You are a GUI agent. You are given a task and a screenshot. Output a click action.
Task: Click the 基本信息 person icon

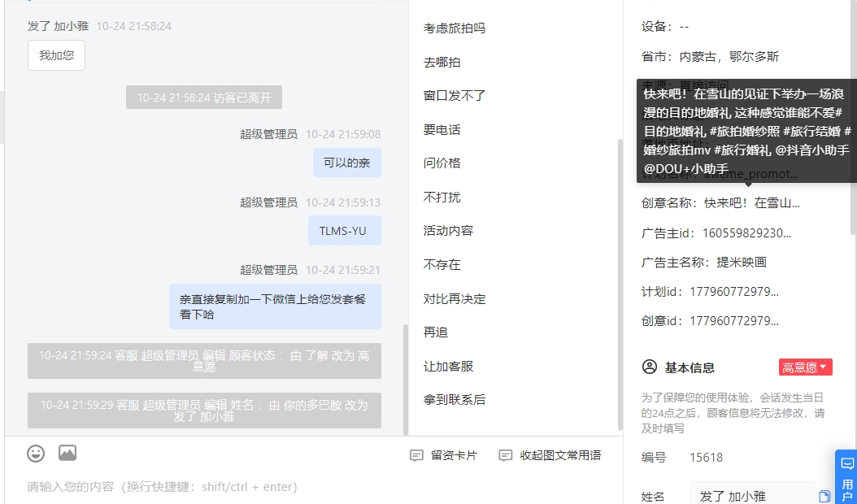click(650, 367)
